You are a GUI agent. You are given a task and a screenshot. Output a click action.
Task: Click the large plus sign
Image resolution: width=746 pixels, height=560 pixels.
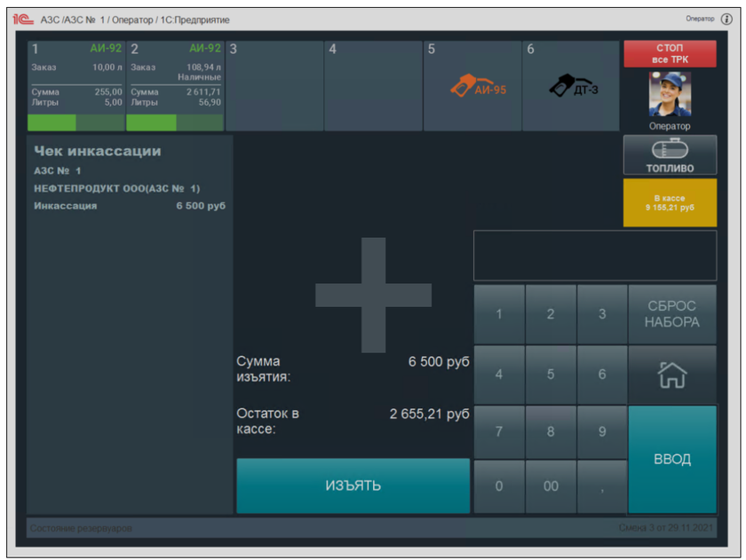(373, 295)
